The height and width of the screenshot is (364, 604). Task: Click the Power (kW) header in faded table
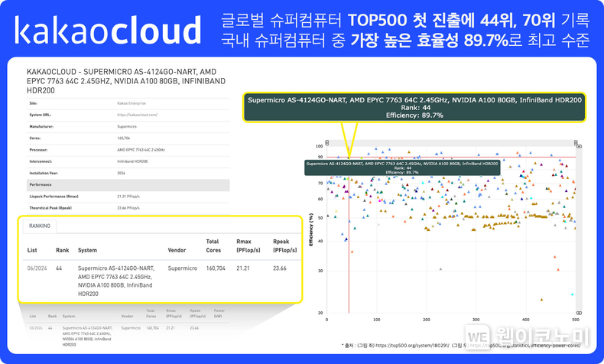[x=219, y=314]
